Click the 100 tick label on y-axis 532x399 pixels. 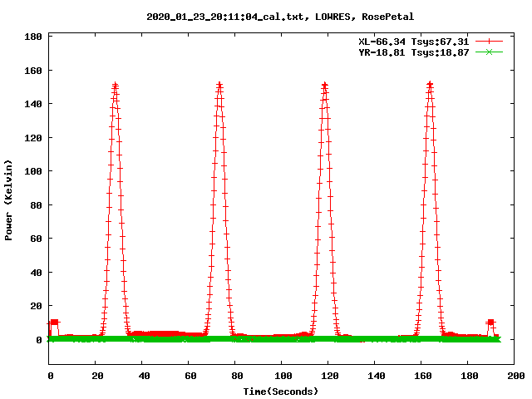33,171
